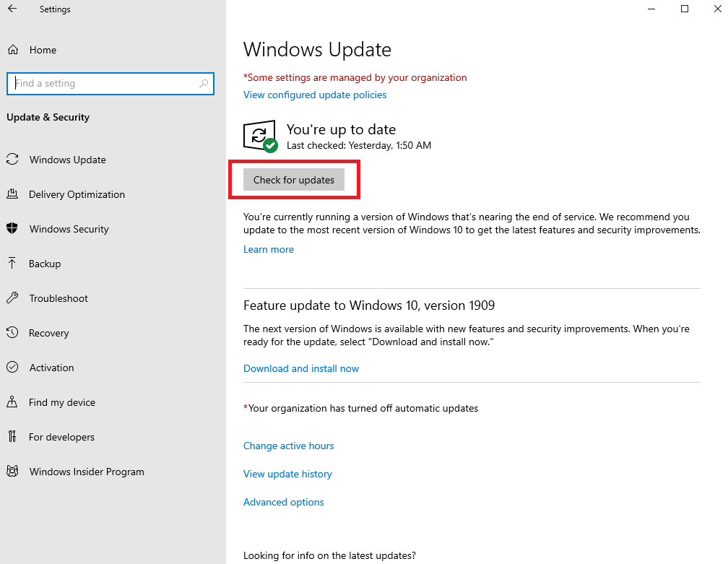Image resolution: width=728 pixels, height=564 pixels.
Task: Click the Delivery Optimization icon
Action: (x=12, y=194)
